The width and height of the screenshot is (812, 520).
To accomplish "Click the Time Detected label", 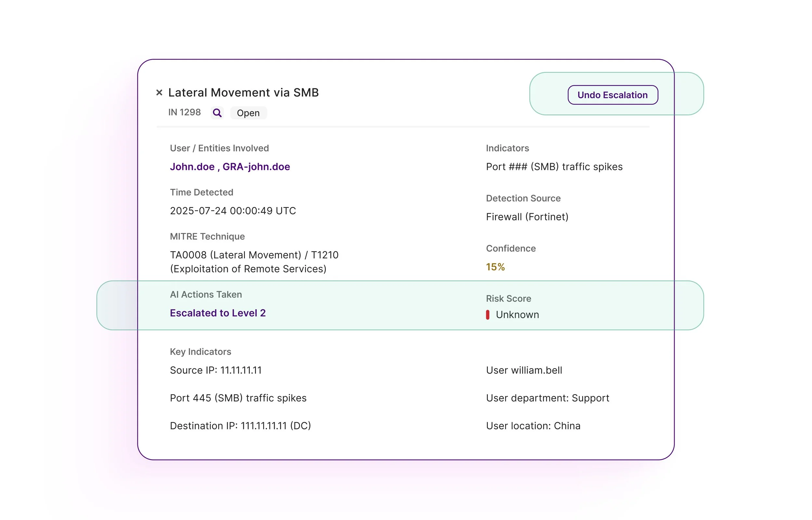I will [x=201, y=192].
